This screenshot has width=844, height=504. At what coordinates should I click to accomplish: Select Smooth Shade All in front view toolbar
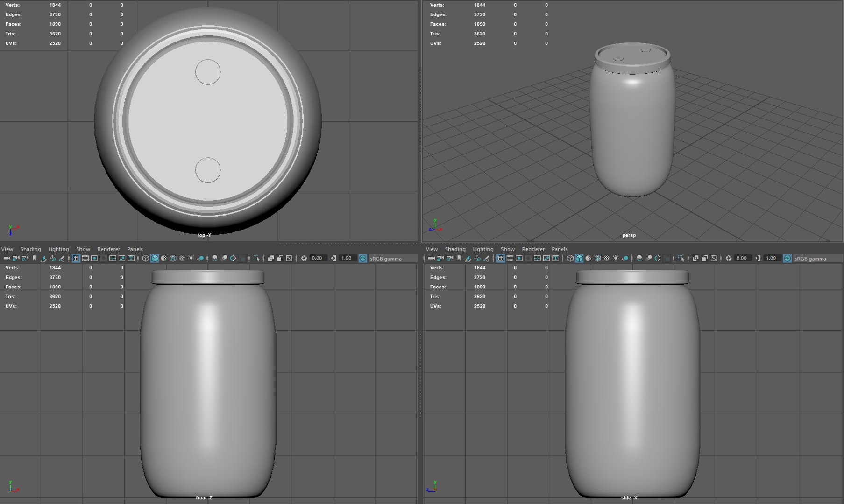pyautogui.click(x=155, y=258)
